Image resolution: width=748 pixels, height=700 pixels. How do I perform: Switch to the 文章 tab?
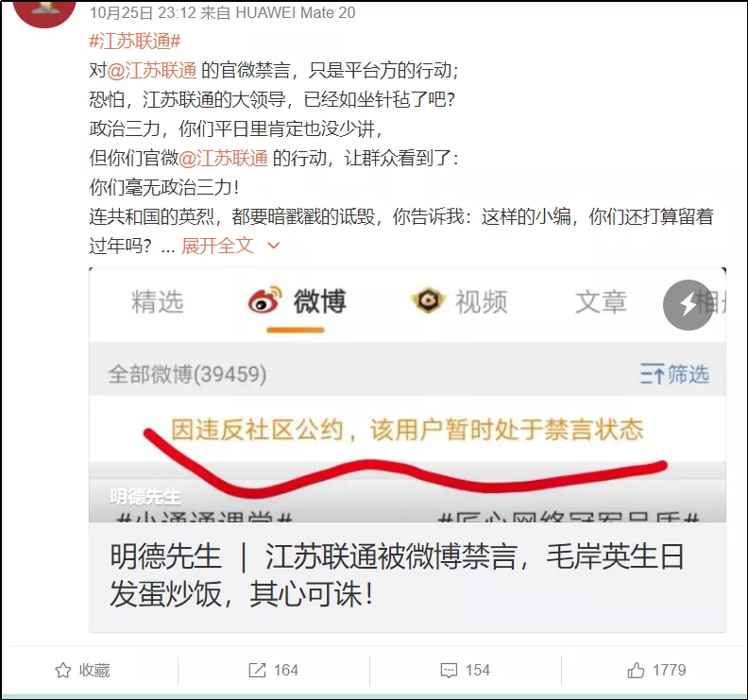coord(601,302)
